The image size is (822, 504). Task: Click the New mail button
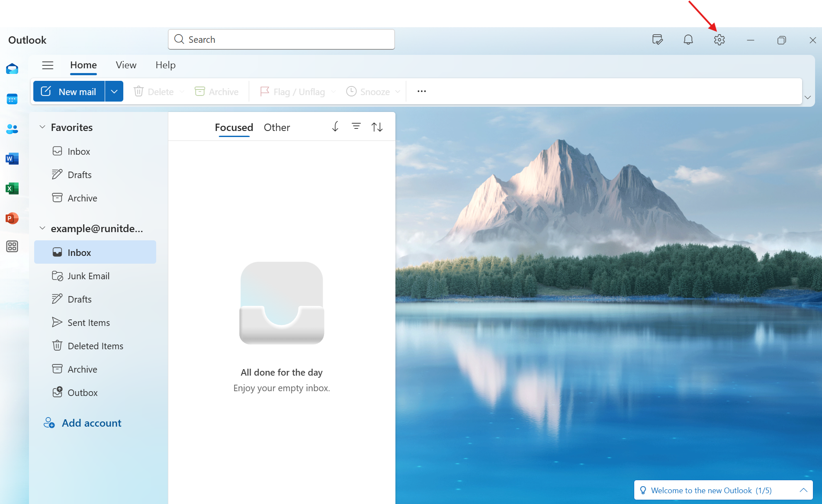(x=69, y=92)
